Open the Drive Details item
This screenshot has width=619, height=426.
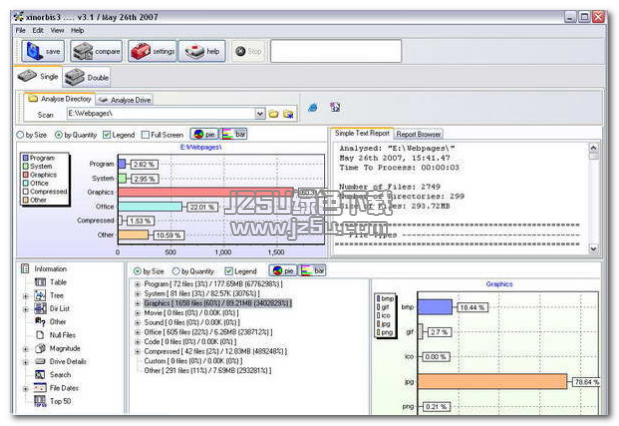click(60, 361)
